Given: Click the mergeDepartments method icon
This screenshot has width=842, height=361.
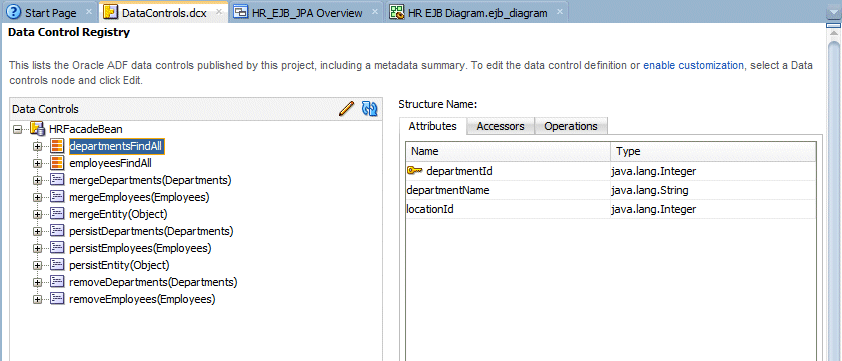Looking at the screenshot, I should pos(57,180).
